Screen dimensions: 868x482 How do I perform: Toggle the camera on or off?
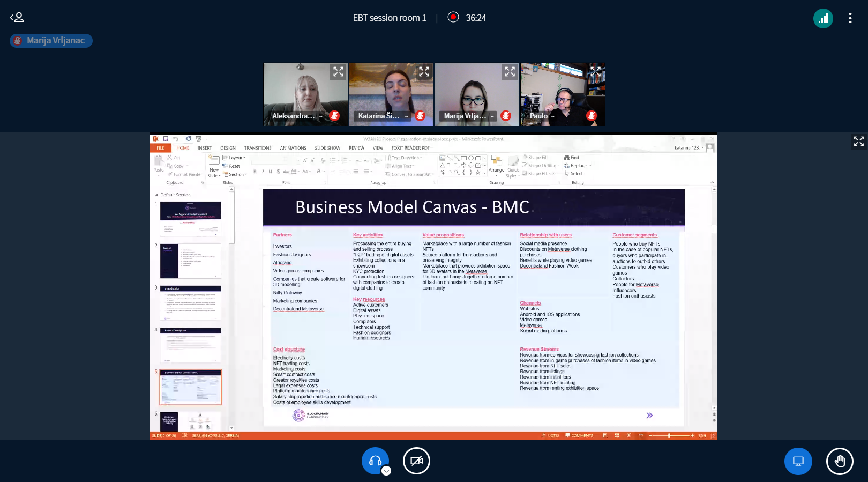point(416,461)
